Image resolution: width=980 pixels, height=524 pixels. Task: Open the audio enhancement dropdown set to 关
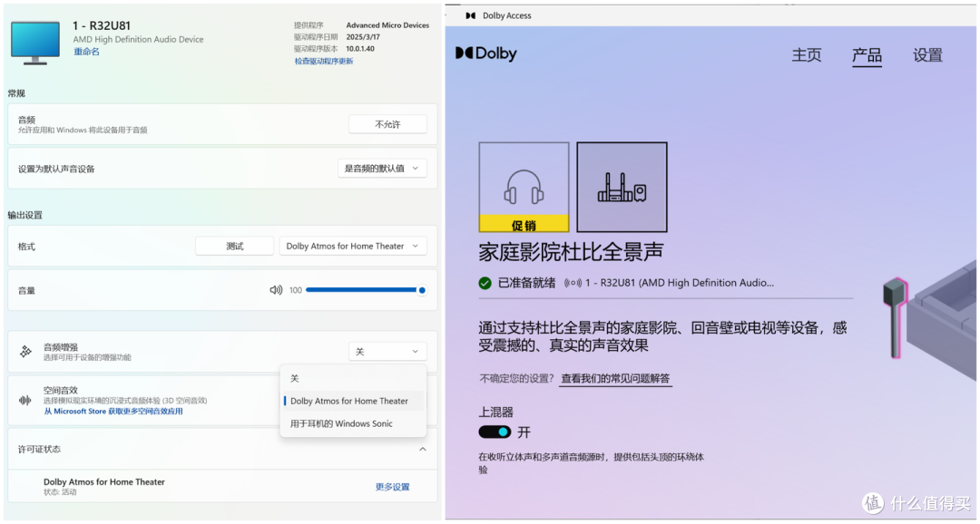pyautogui.click(x=387, y=352)
